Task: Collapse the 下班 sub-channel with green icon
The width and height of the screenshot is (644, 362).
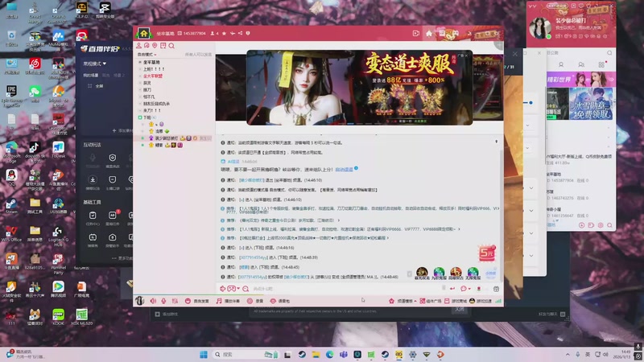Action: pos(140,117)
